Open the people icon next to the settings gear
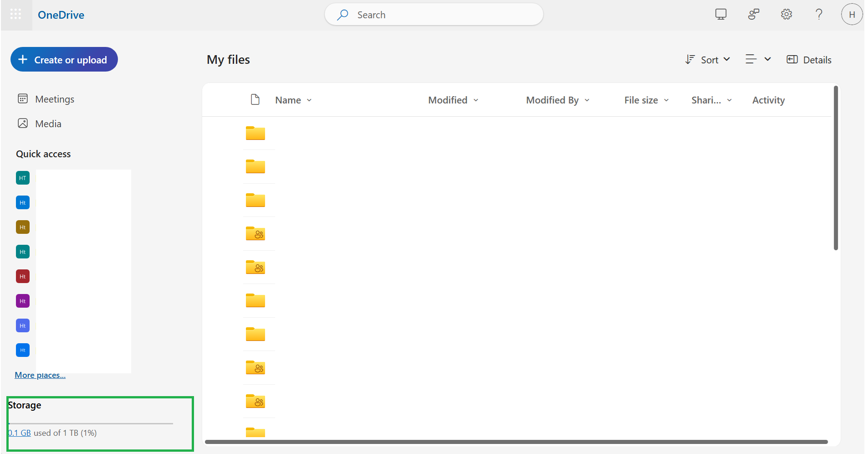868x454 pixels. (x=754, y=14)
